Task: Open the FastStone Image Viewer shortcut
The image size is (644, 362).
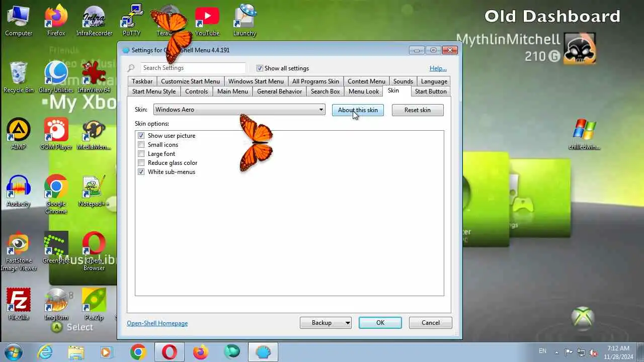Action: tap(19, 251)
